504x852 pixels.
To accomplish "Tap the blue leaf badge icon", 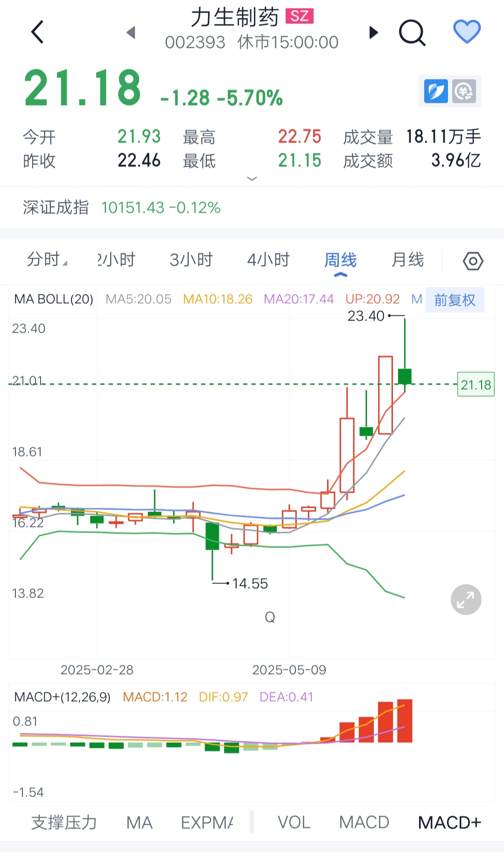I will (x=436, y=91).
